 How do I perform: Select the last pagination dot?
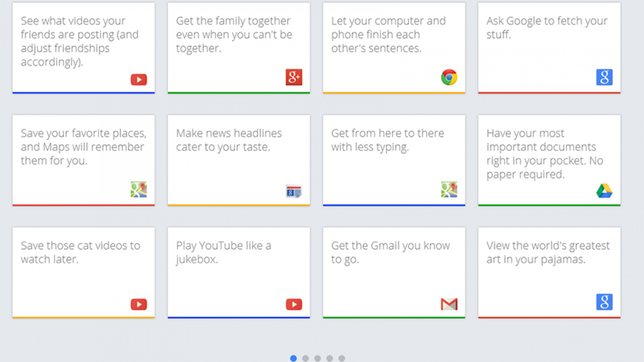click(342, 358)
